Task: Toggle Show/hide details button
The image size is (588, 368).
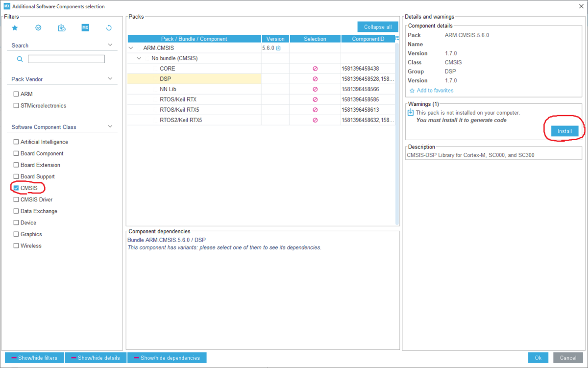Action: coord(96,358)
